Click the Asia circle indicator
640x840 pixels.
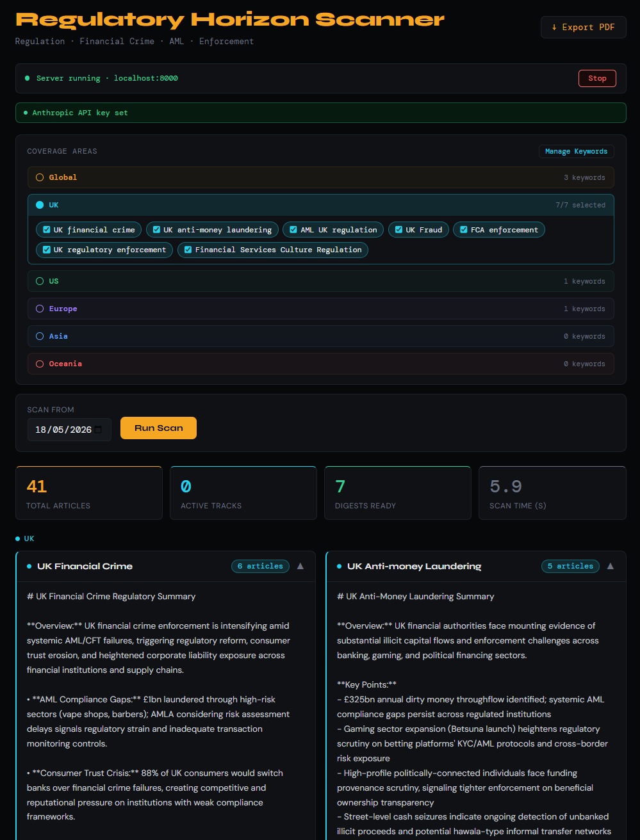40,336
